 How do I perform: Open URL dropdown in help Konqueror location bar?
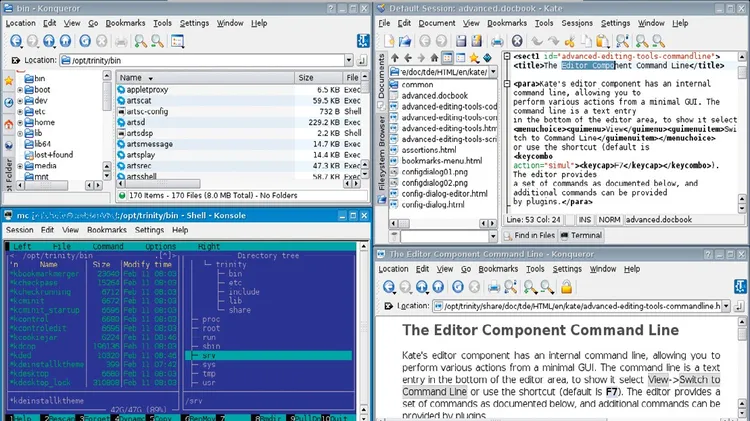(x=726, y=306)
